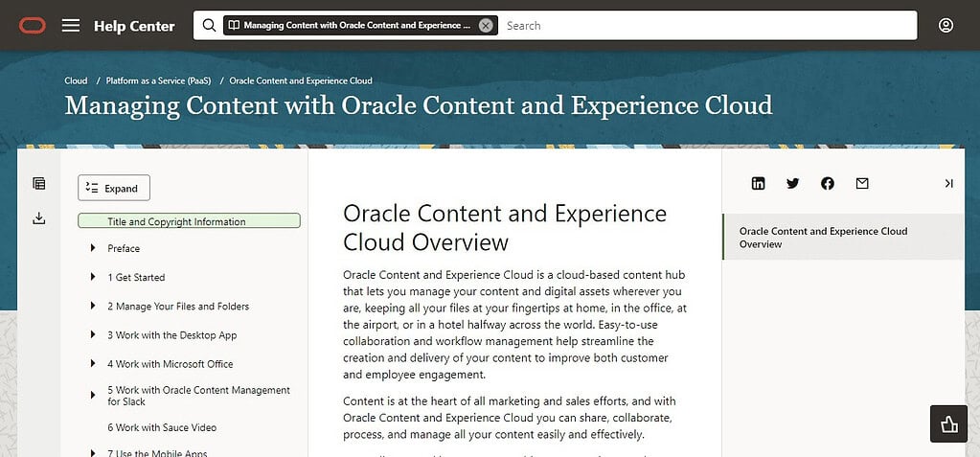Open 3 Work with the Desktop App
980x457 pixels.
[x=171, y=335]
